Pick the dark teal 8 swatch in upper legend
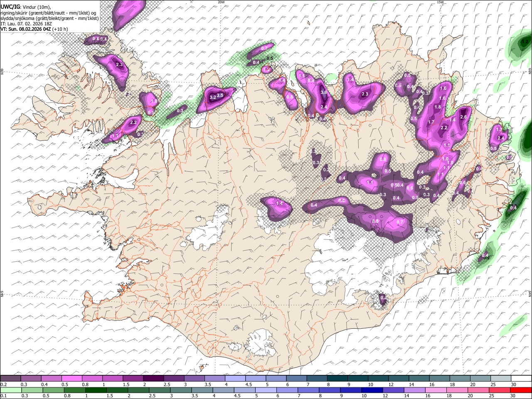 click(337, 379)
